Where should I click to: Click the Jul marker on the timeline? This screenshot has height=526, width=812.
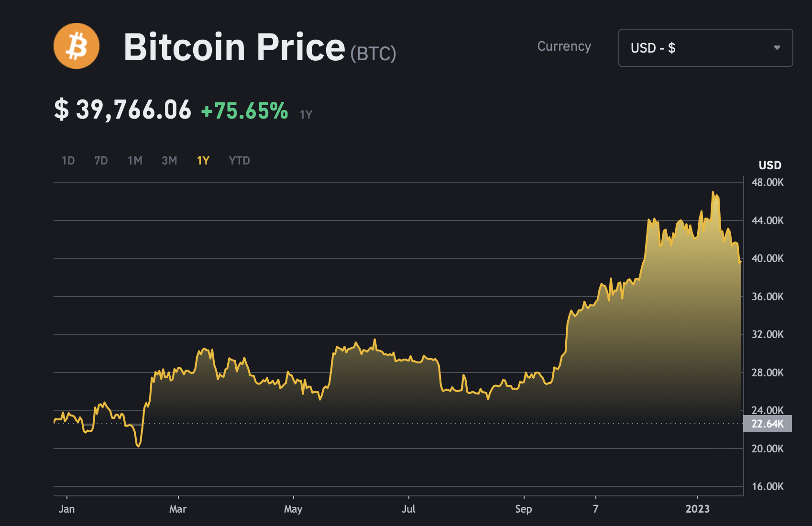(x=408, y=509)
